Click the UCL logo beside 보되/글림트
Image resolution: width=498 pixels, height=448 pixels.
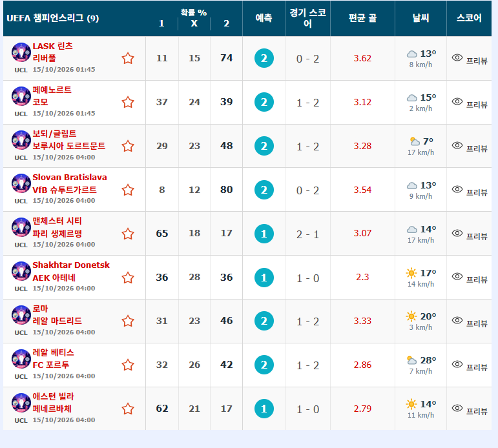click(x=21, y=139)
